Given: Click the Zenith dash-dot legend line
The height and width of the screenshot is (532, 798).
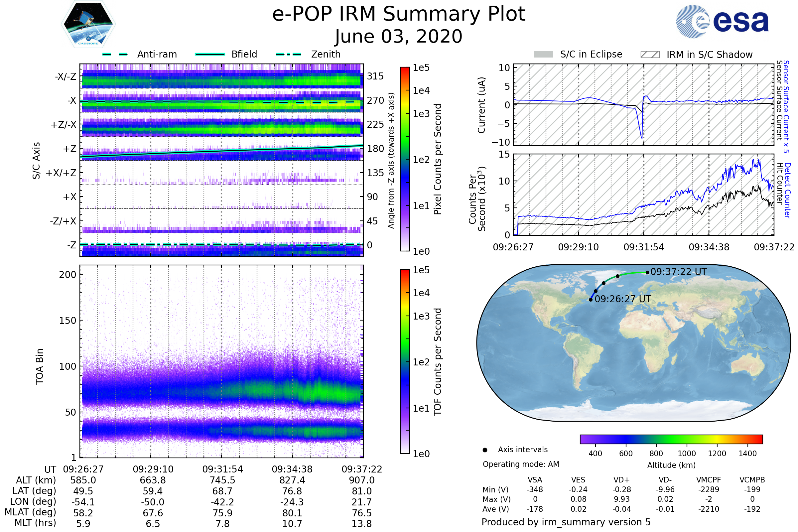Looking at the screenshot, I should (x=289, y=54).
